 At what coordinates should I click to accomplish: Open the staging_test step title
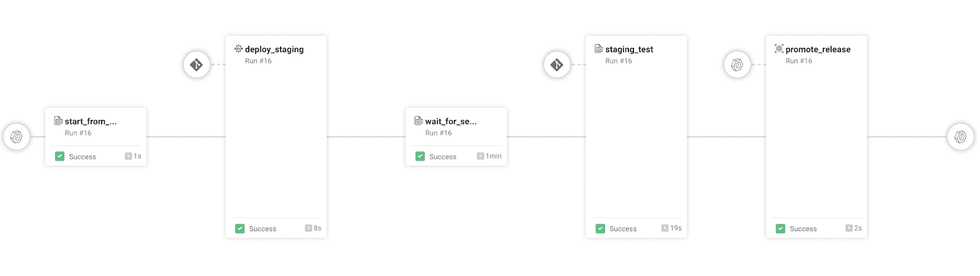point(629,50)
